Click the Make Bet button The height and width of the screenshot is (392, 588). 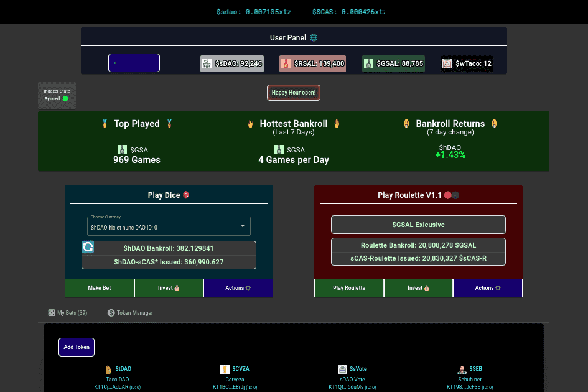tap(99, 288)
